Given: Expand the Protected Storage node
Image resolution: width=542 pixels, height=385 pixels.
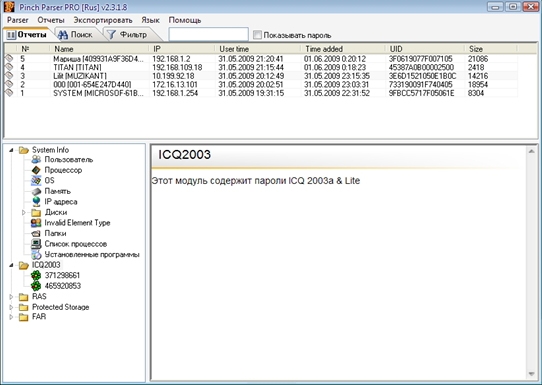Looking at the screenshot, I should (11, 307).
